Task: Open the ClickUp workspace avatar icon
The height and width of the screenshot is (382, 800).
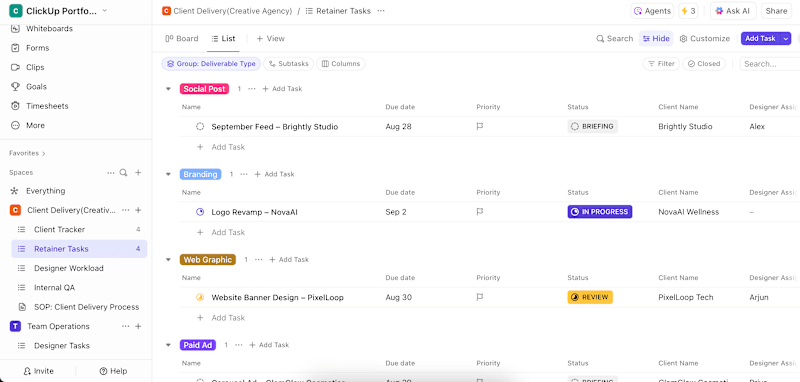Action: click(x=15, y=11)
